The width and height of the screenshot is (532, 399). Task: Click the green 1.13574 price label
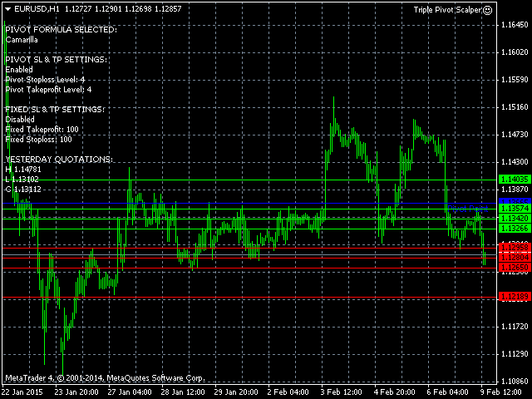click(x=515, y=208)
